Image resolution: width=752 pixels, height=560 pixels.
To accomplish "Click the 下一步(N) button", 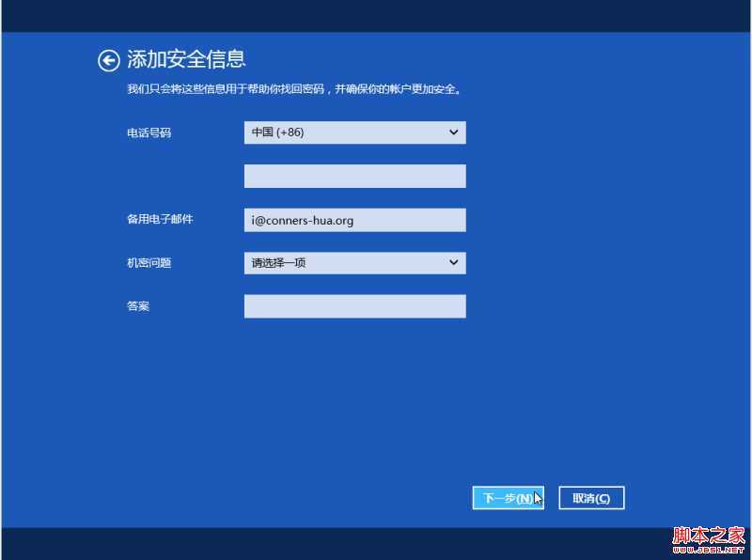I will pyautogui.click(x=508, y=497).
